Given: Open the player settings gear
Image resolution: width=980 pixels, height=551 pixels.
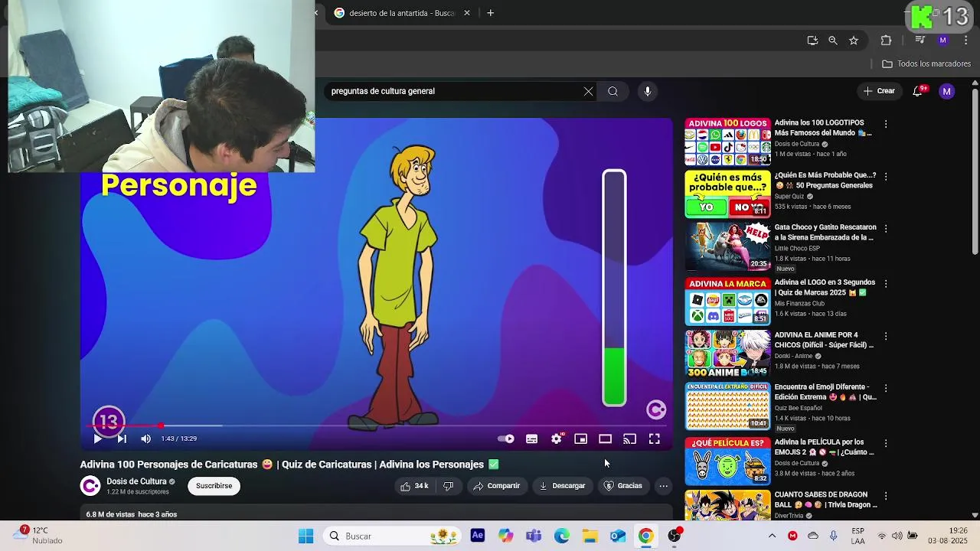Looking at the screenshot, I should (557, 439).
